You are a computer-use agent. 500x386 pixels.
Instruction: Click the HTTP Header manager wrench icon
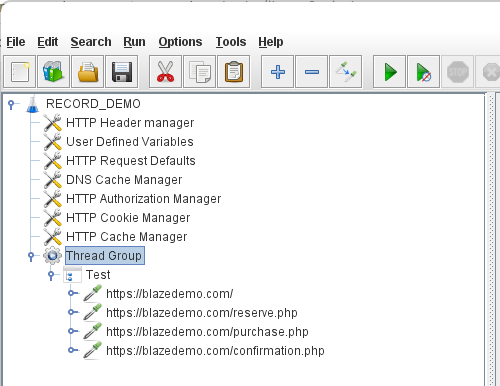(x=52, y=123)
